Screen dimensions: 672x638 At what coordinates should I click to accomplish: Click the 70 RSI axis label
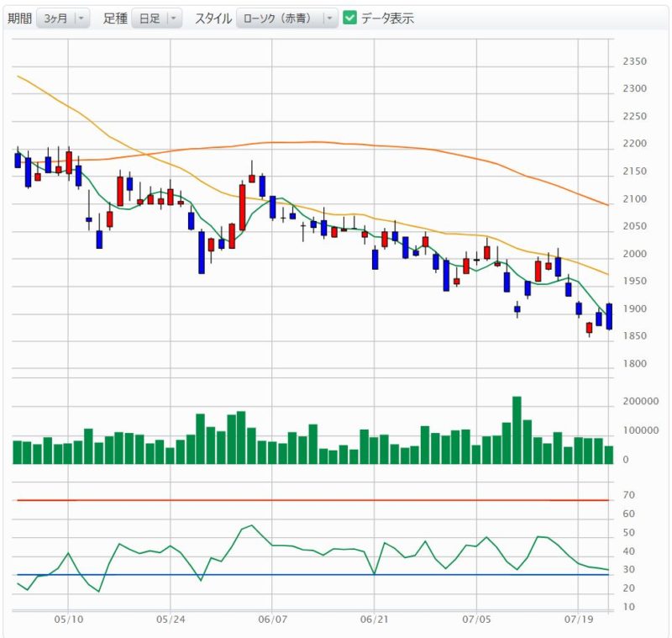click(628, 495)
